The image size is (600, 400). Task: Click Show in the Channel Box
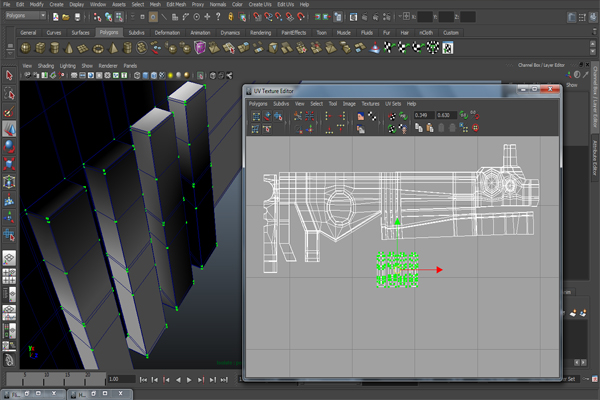tap(571, 85)
